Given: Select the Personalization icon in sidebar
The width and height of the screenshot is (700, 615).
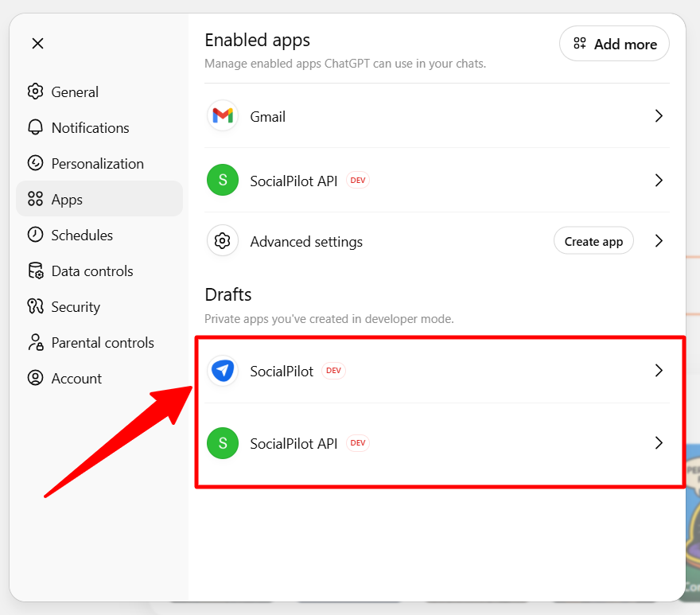Looking at the screenshot, I should pyautogui.click(x=35, y=163).
